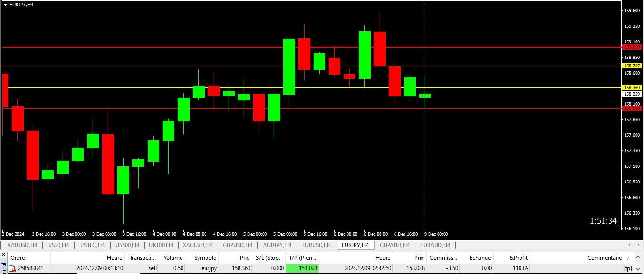
Task: Click the 0.50 volume cell
Action: point(178,268)
